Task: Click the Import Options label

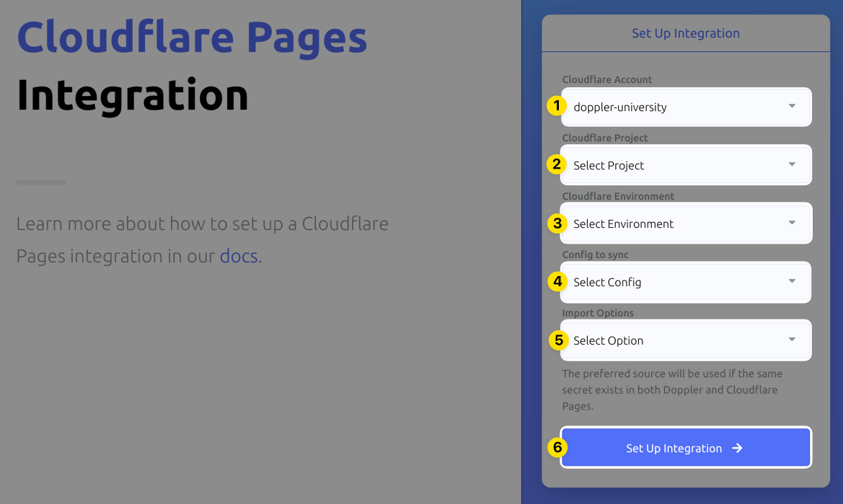Action: pos(598,313)
